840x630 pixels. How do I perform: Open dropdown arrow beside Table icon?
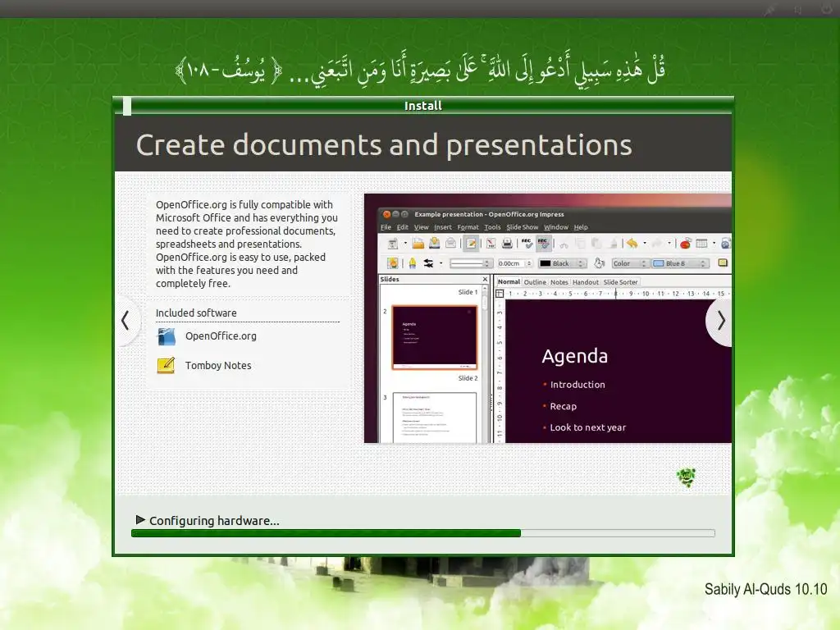(714, 243)
